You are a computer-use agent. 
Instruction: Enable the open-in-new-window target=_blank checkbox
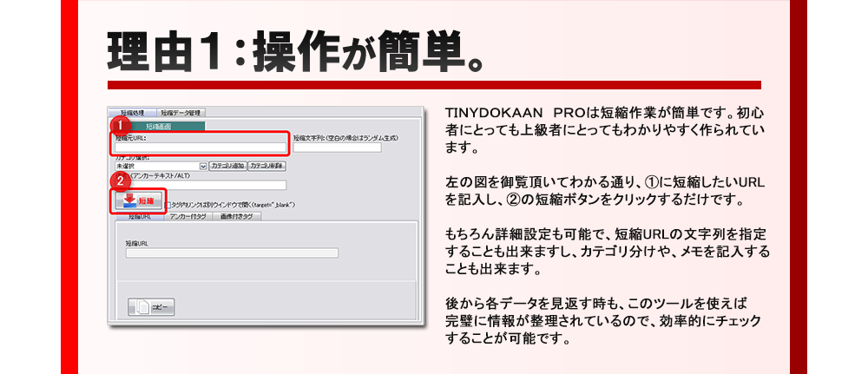tap(168, 205)
